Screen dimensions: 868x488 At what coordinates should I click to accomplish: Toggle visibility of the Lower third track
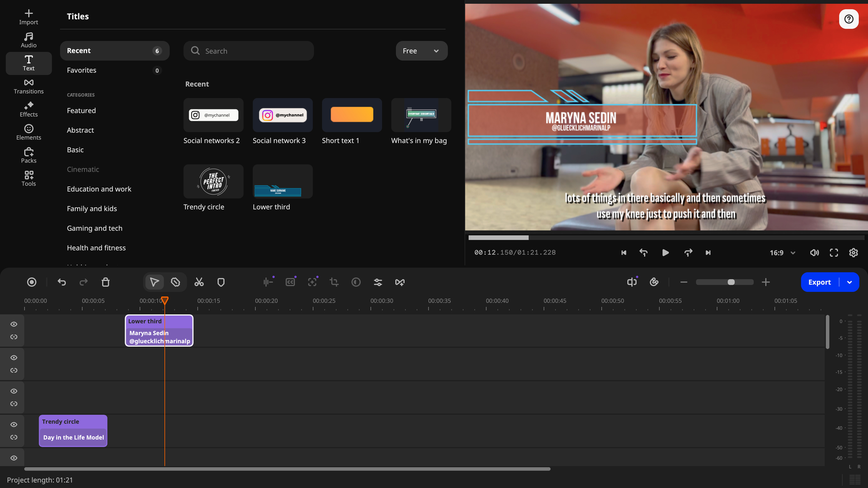click(x=14, y=324)
